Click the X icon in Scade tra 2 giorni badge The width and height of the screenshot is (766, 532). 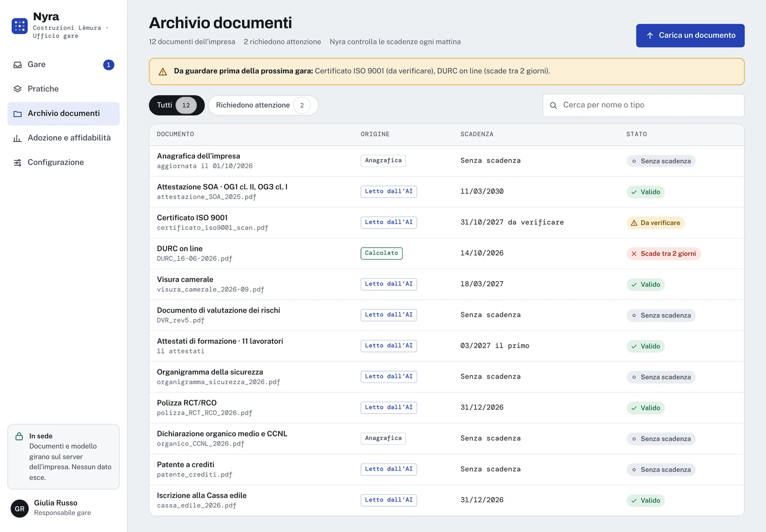click(x=634, y=254)
